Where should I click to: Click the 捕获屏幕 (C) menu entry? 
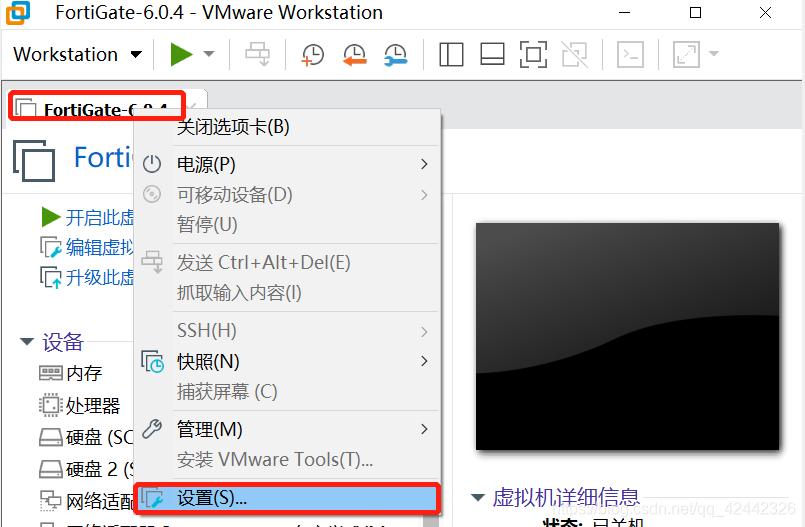[x=286, y=392]
